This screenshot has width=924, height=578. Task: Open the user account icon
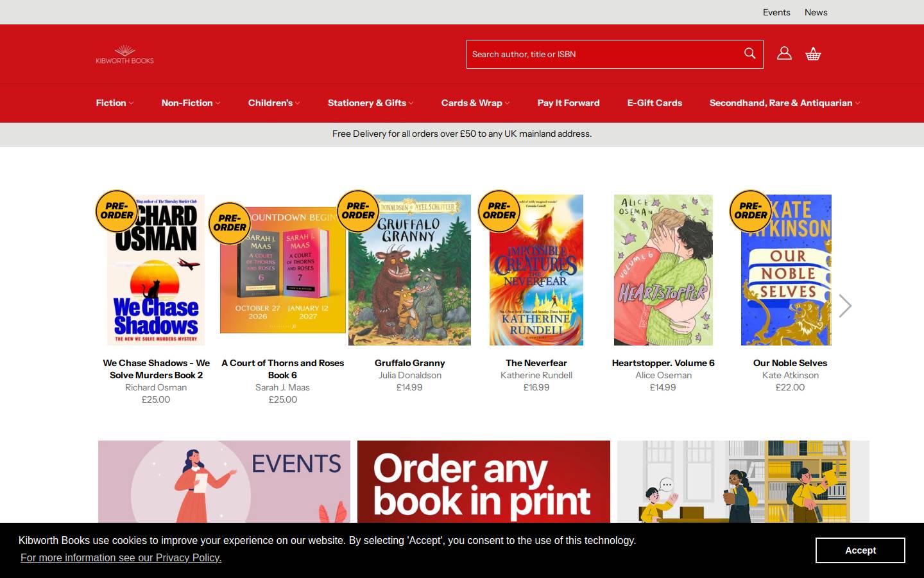(x=784, y=53)
